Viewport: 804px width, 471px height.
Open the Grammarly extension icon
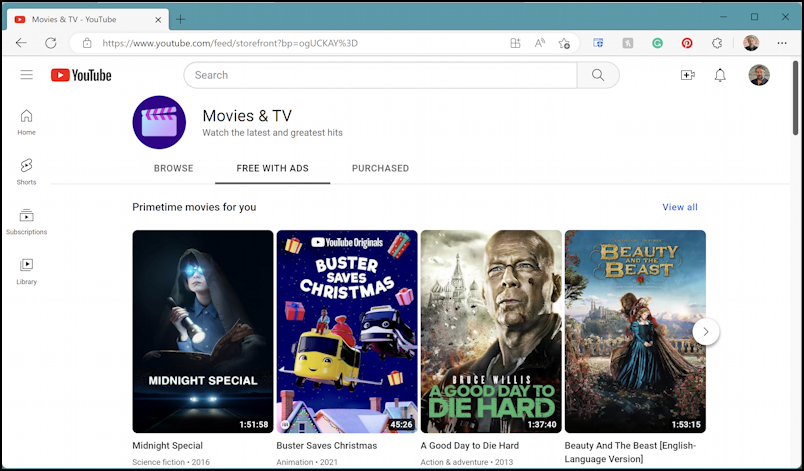(657, 43)
